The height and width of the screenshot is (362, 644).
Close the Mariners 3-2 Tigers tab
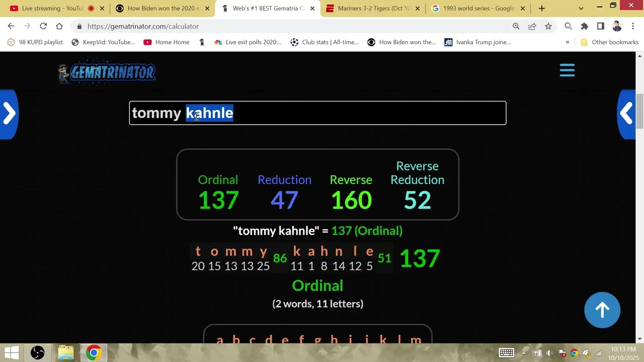tap(417, 9)
